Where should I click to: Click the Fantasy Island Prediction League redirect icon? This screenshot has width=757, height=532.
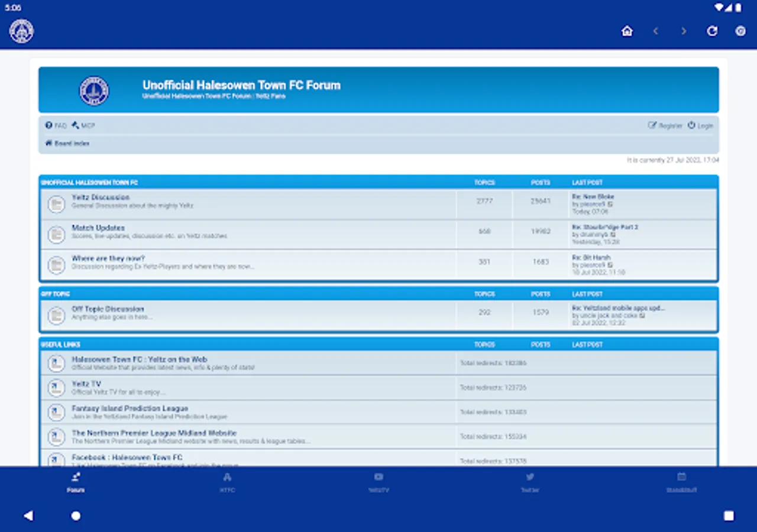point(56,413)
